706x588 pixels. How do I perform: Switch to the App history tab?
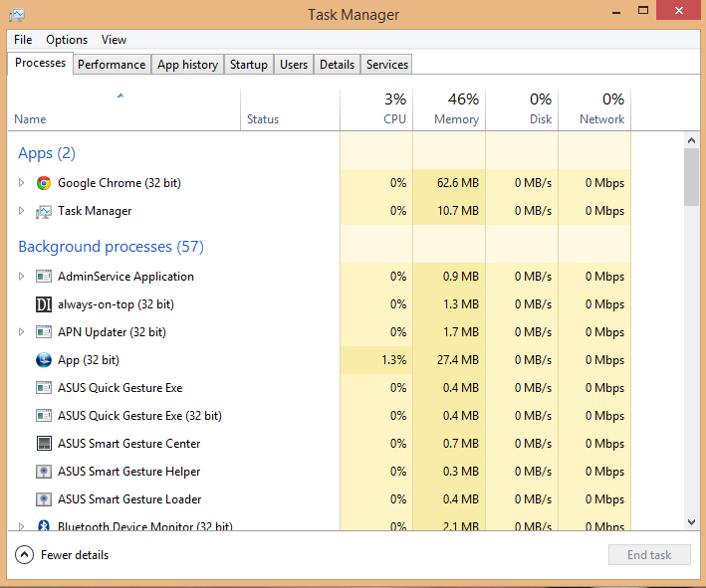click(188, 65)
